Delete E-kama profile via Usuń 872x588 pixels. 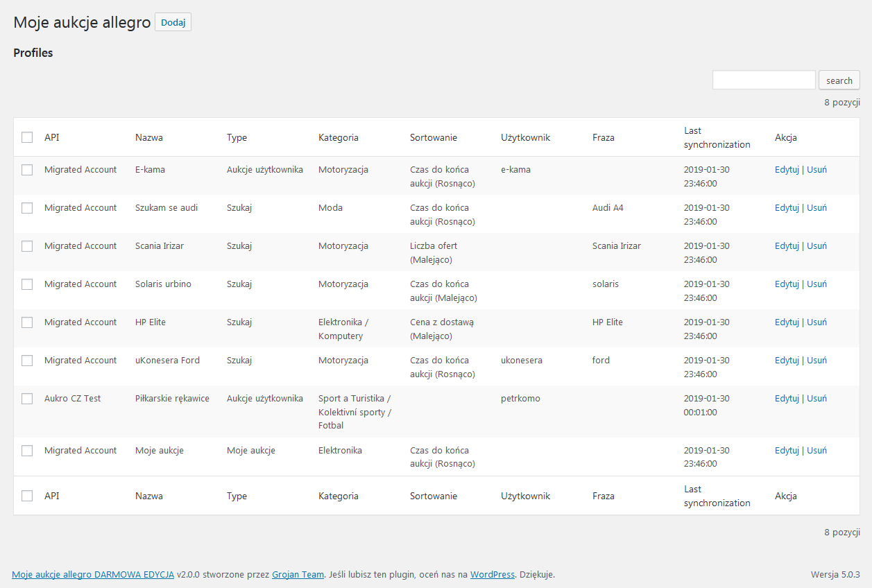(x=817, y=170)
